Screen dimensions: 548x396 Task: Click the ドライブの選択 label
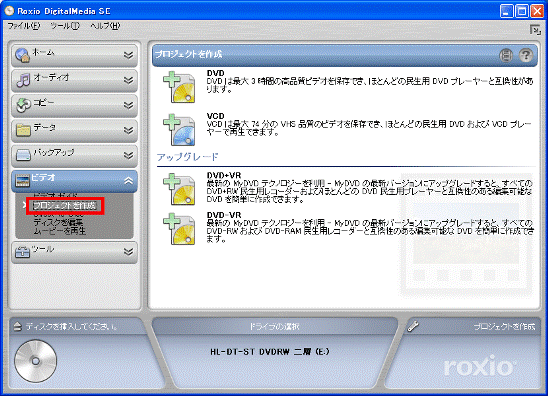pos(274,326)
